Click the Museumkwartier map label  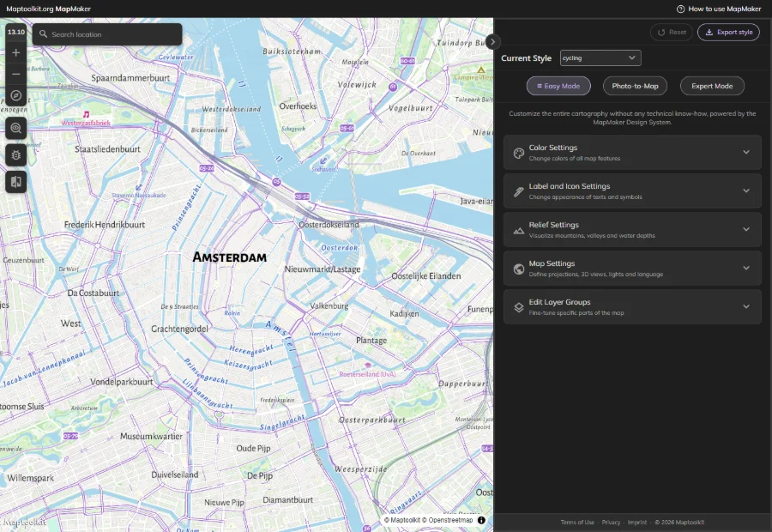[151, 437]
